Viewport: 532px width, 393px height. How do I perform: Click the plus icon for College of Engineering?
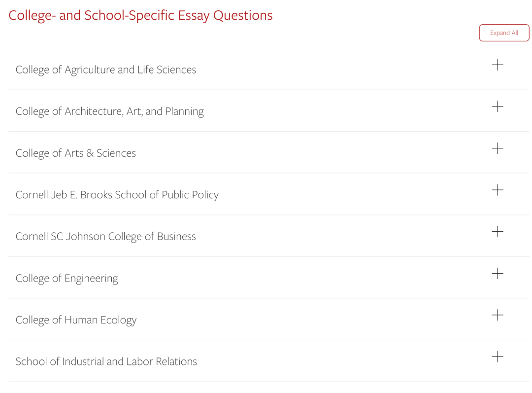coord(498,273)
